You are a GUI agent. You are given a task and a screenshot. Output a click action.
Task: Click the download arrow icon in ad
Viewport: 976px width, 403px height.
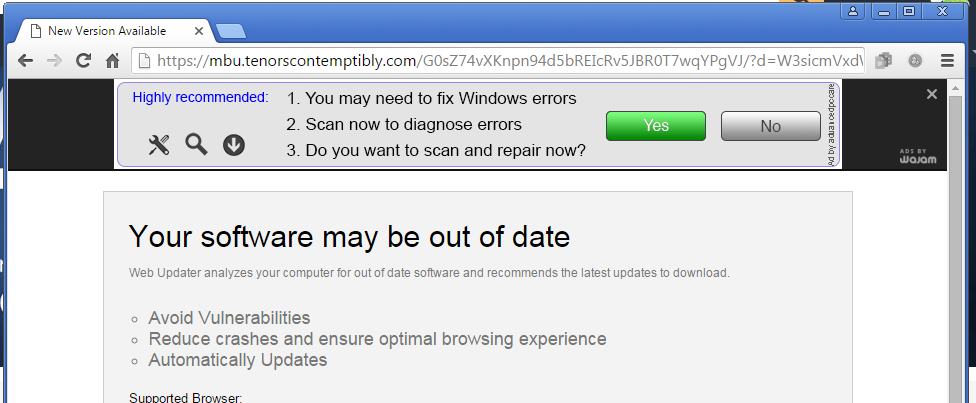click(x=234, y=146)
